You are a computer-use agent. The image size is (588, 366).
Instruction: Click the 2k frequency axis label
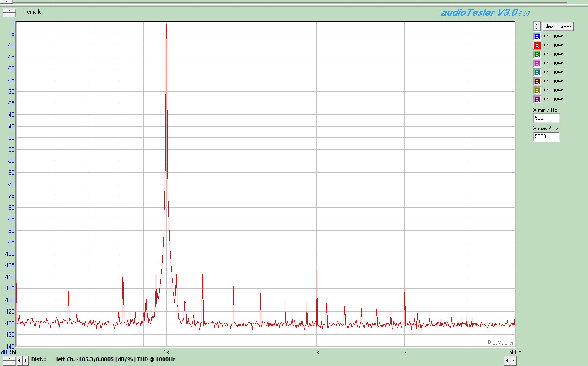(x=316, y=352)
